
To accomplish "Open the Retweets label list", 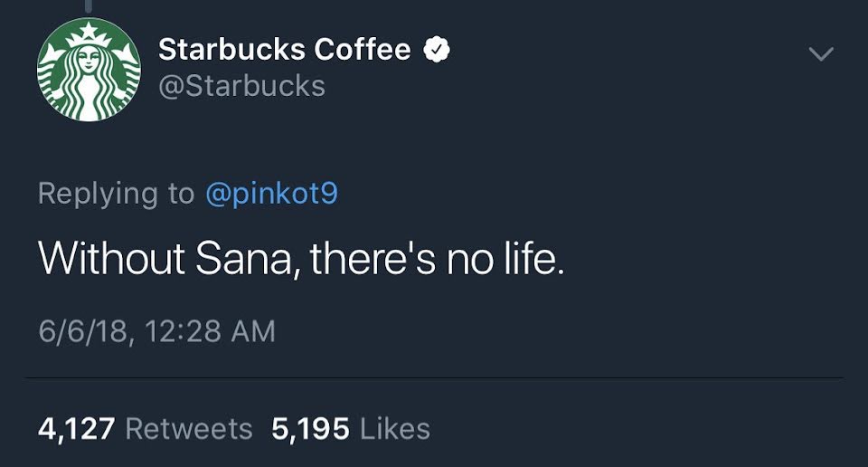I will coord(189,428).
